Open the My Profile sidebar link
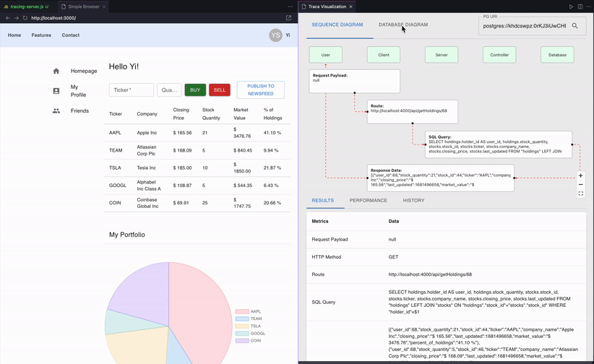 [x=79, y=91]
